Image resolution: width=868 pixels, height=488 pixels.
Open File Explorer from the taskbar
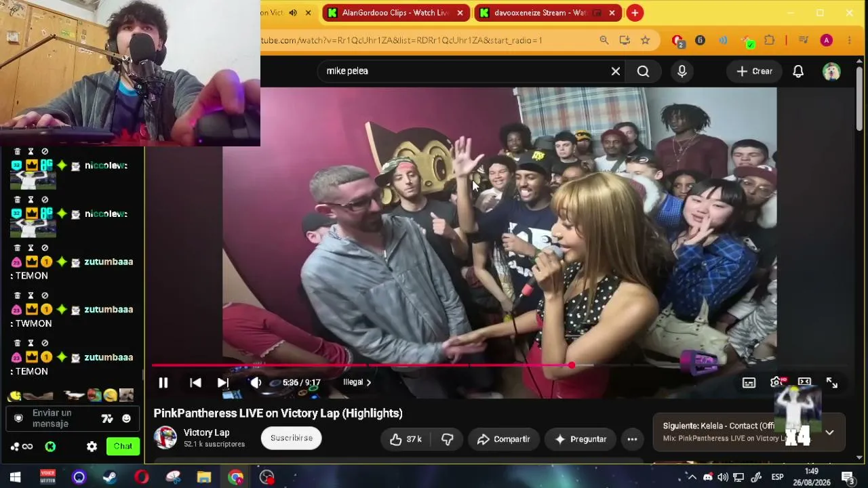click(x=204, y=477)
